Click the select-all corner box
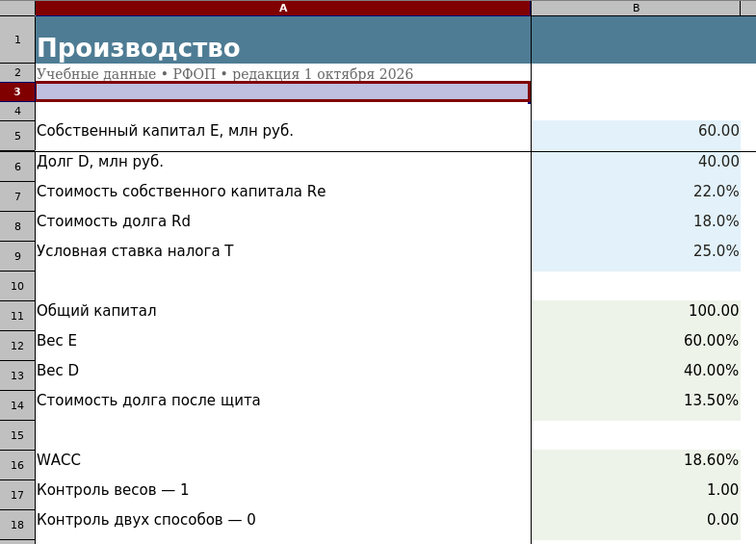 [17, 8]
